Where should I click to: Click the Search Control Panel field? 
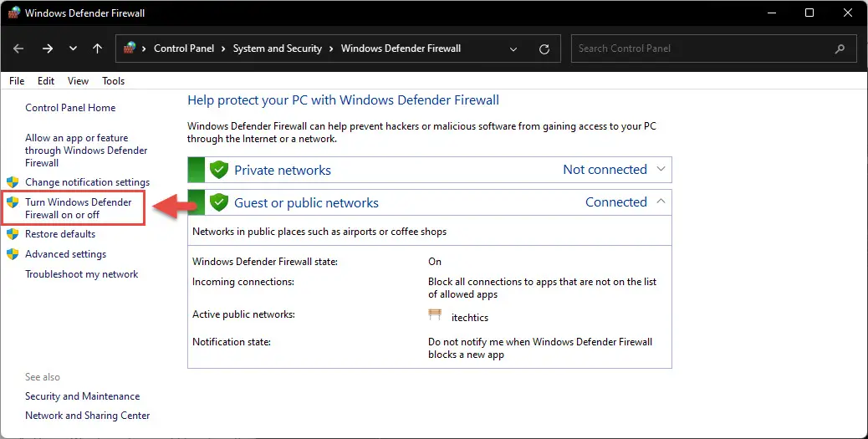click(713, 48)
